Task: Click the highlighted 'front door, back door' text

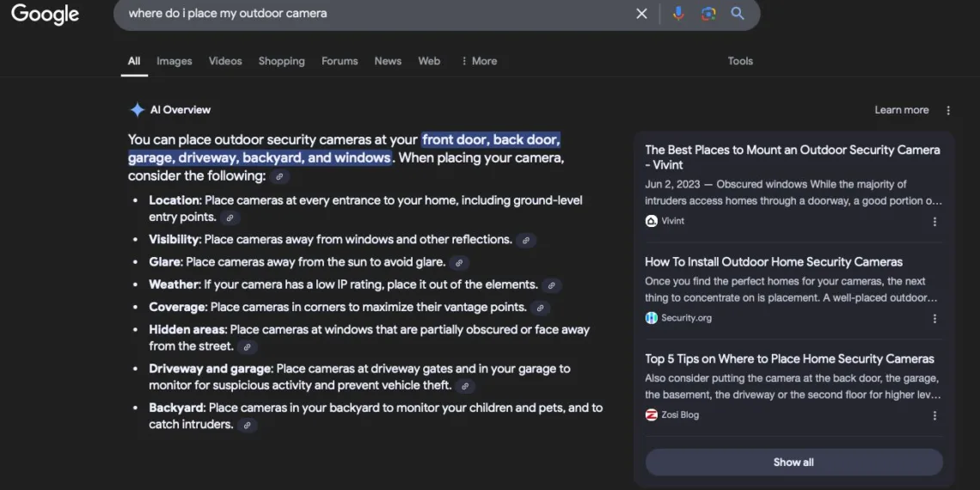Action: tap(491, 139)
